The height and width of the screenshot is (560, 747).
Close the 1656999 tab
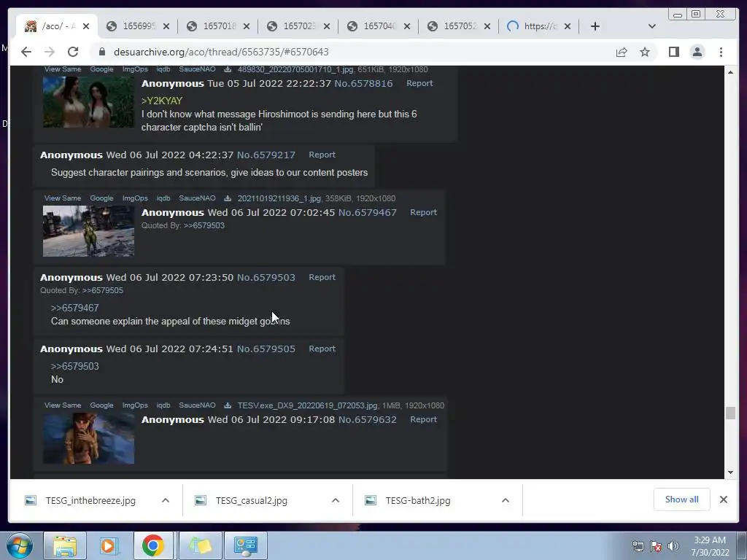click(x=166, y=26)
